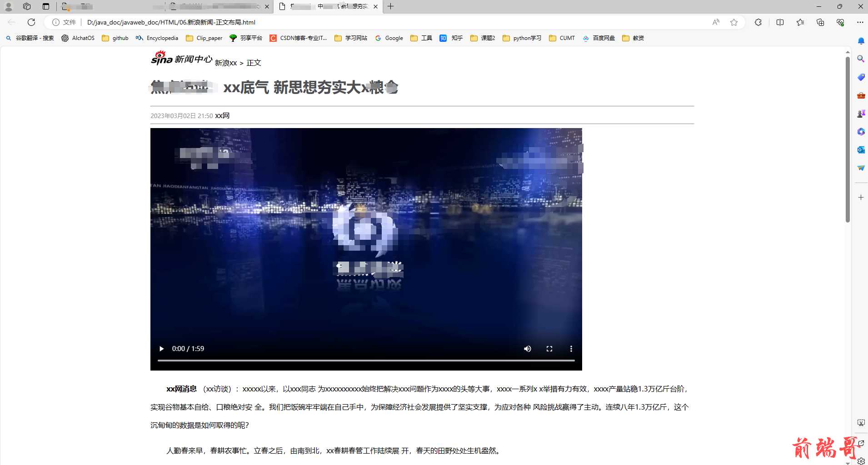Open sidebar settings gear icon
Image resolution: width=868 pixels, height=465 pixels.
coord(861,461)
